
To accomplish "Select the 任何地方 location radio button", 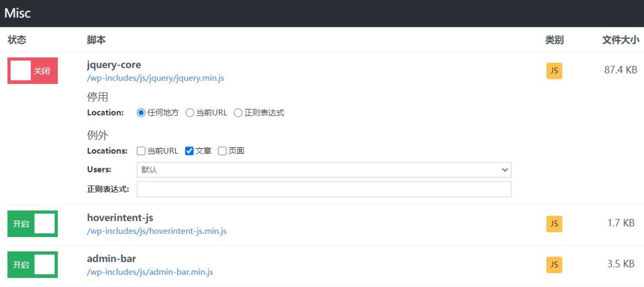I will click(x=141, y=113).
